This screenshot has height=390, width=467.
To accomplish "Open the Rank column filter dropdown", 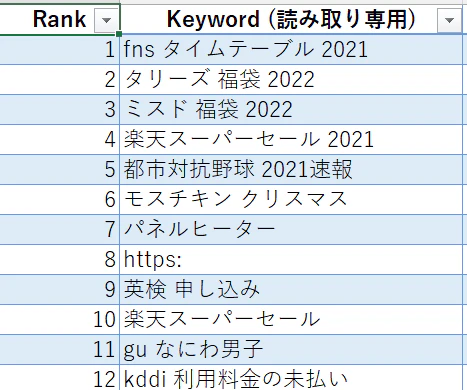I will point(106,20).
